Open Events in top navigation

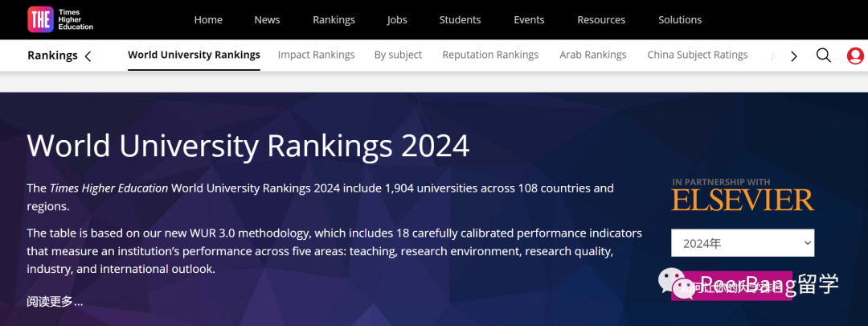pyautogui.click(x=529, y=20)
